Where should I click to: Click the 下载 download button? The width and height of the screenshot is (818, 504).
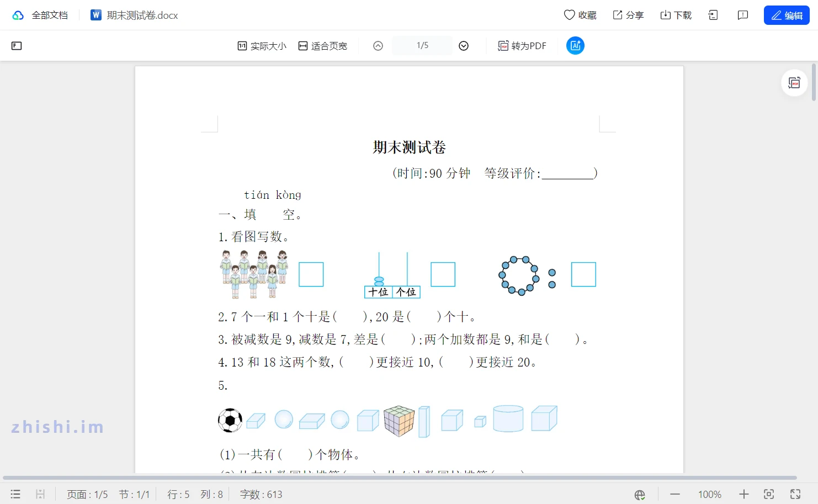[x=676, y=15]
